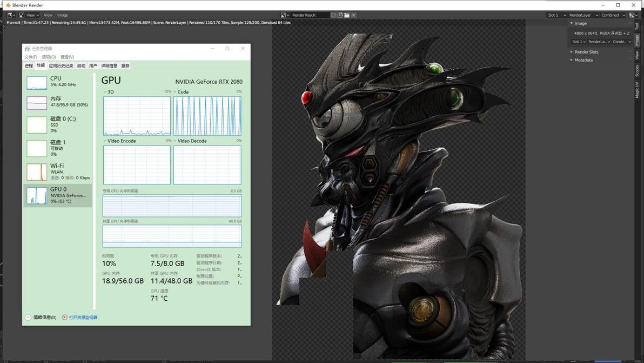Open Task Manager 选项(O) menu
The width and height of the screenshot is (644, 363).
tap(49, 57)
